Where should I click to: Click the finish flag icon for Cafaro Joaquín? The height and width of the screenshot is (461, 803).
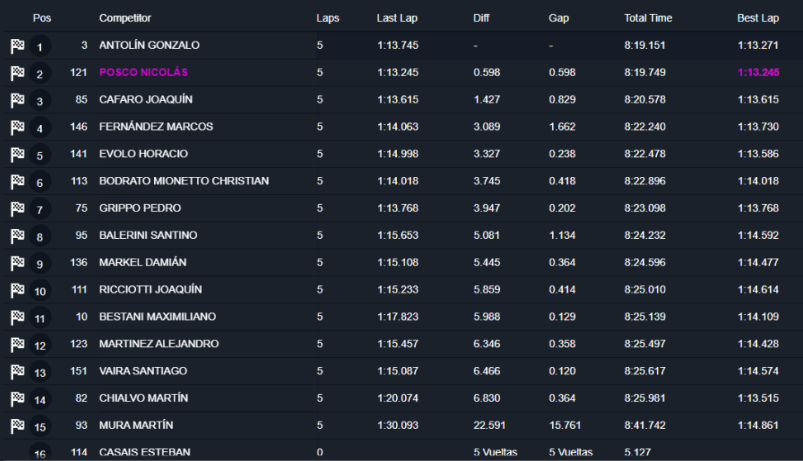[17, 100]
